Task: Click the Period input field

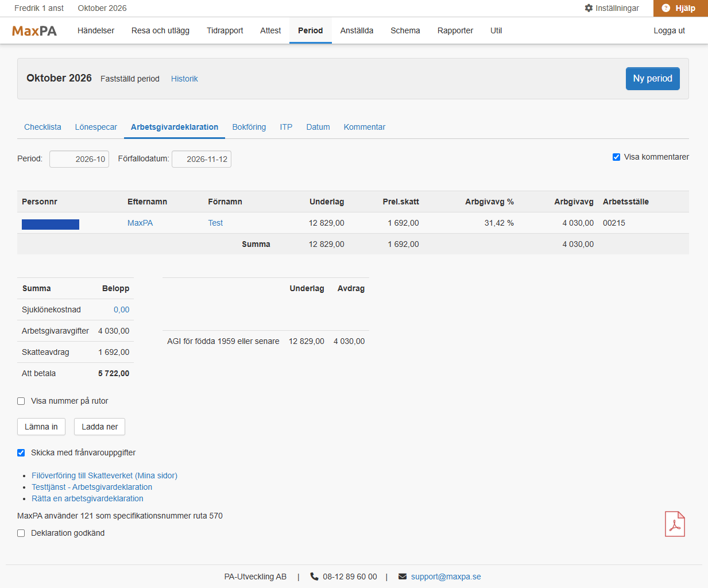Action: coord(79,159)
